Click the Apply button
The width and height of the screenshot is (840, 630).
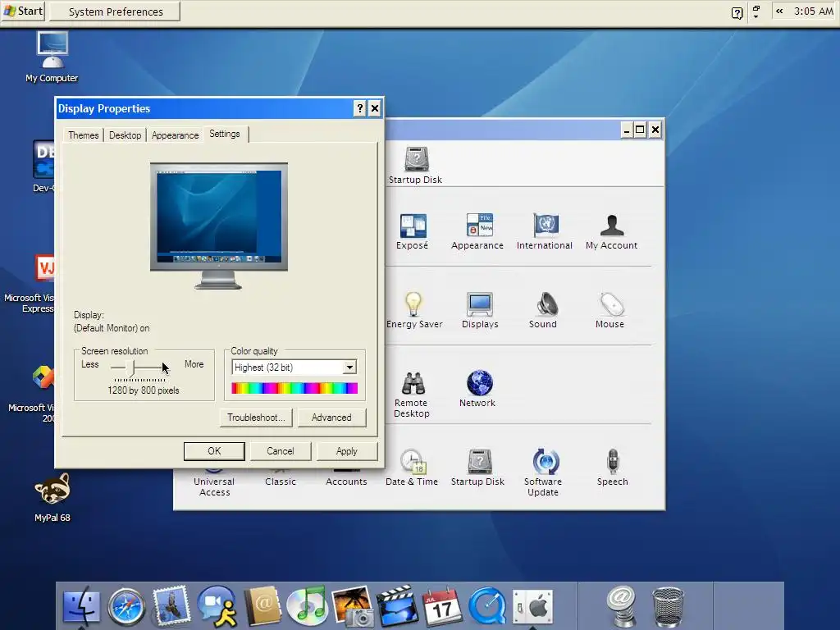point(347,451)
